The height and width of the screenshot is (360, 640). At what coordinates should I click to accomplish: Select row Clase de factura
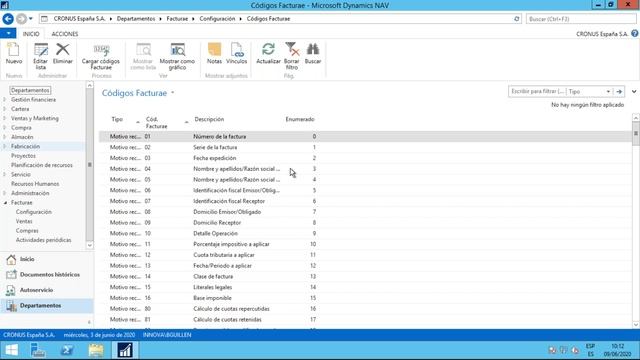point(365,277)
